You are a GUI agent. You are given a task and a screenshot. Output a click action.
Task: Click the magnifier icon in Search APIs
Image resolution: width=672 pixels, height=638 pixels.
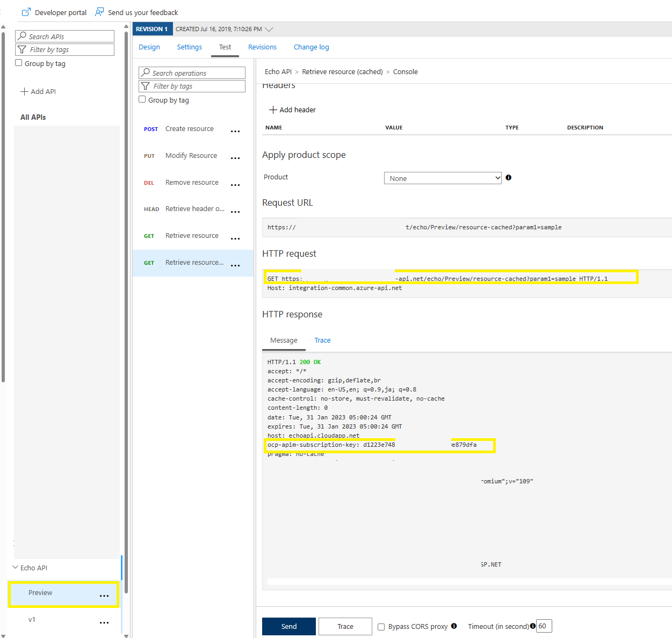pyautogui.click(x=22, y=36)
